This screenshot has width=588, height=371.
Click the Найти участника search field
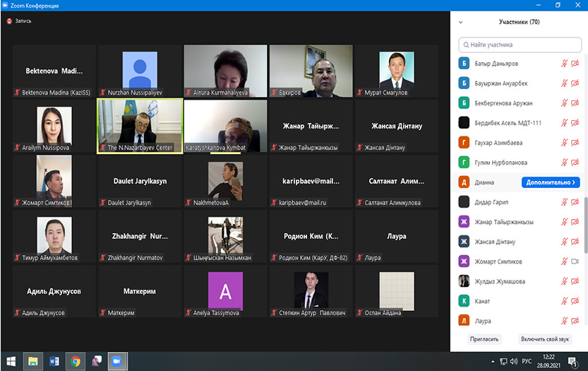pyautogui.click(x=519, y=45)
